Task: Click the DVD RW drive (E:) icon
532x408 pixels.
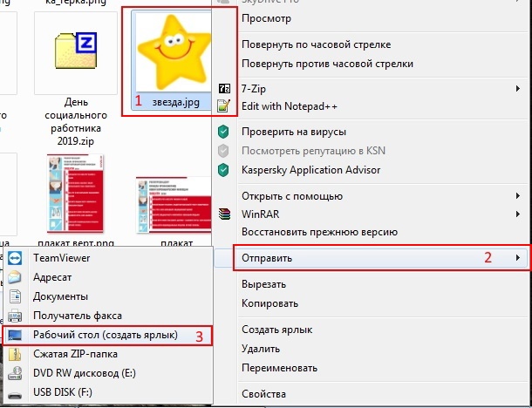Action: coord(14,373)
